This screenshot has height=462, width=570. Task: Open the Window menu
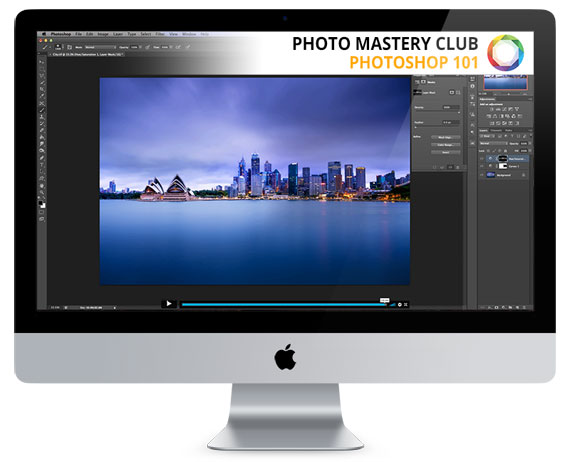[x=189, y=34]
